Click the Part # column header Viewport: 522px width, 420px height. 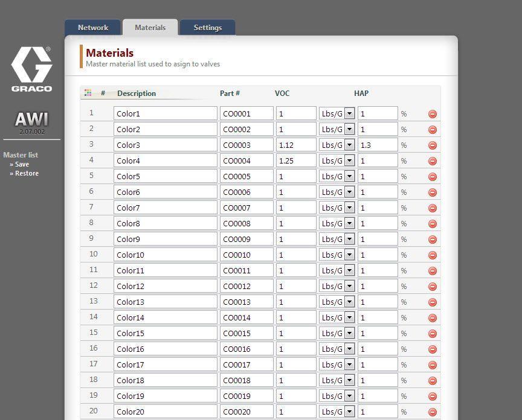click(230, 94)
